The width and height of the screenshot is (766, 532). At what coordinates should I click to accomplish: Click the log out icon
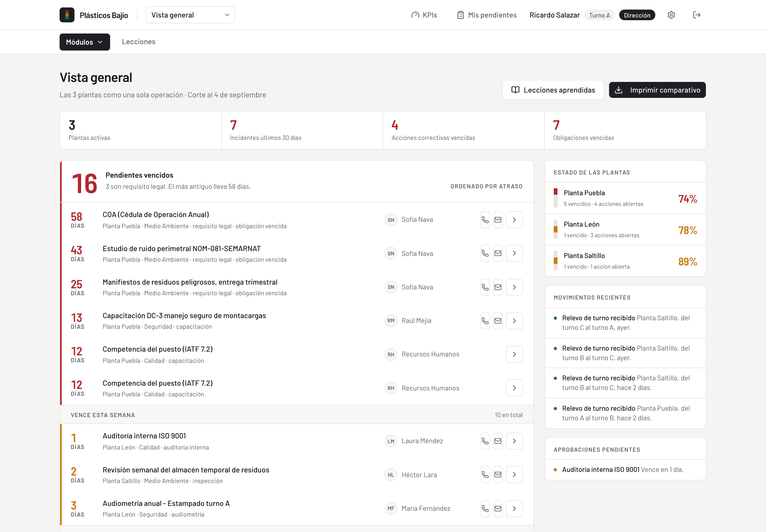coord(697,15)
